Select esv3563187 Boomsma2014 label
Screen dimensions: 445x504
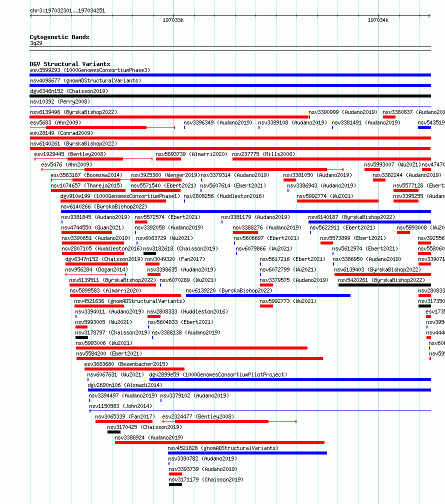pos(87,175)
